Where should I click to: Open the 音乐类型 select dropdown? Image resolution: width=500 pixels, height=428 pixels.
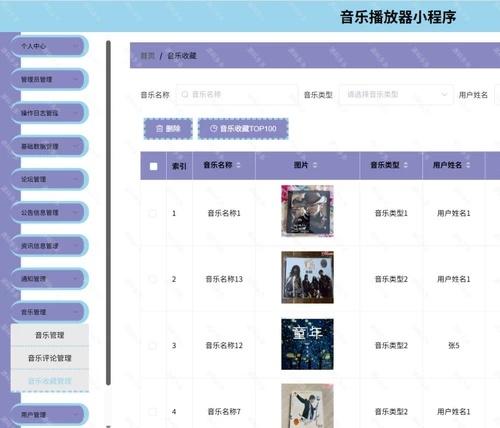click(396, 95)
